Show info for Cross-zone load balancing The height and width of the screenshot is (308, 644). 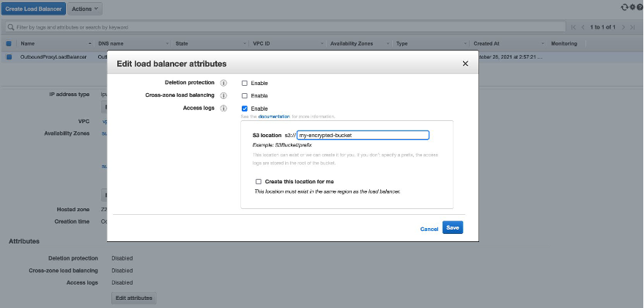(x=223, y=96)
